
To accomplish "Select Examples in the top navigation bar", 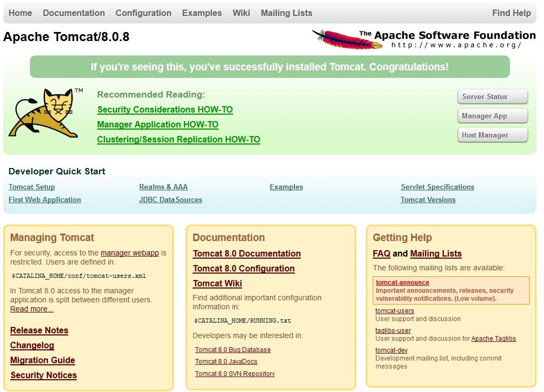I will (x=202, y=13).
